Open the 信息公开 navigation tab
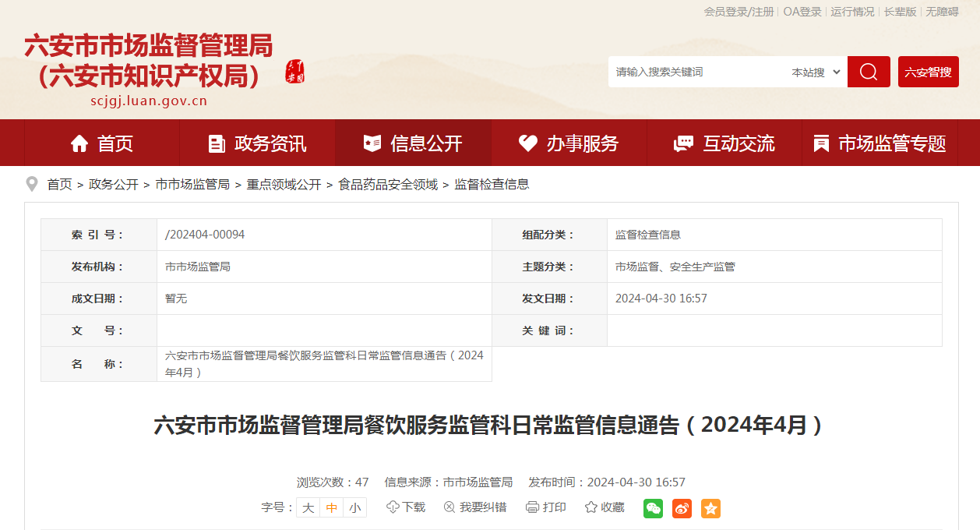The height and width of the screenshot is (530, 980). 414,143
